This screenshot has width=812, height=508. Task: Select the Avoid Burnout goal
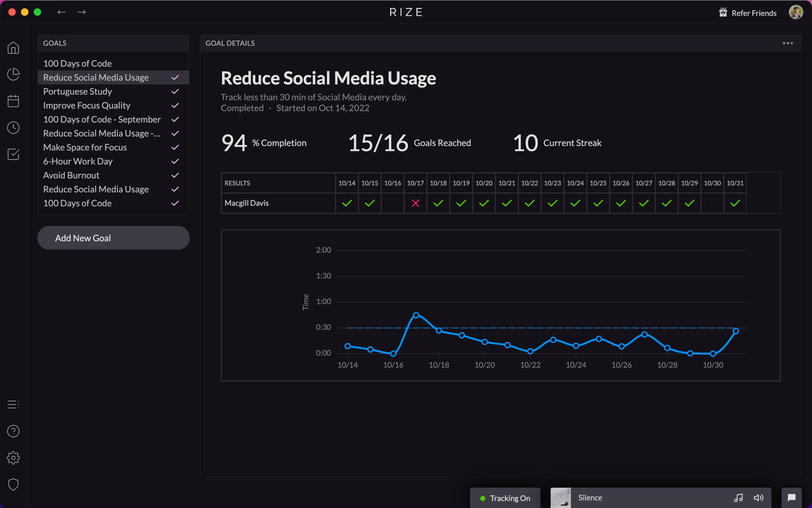click(114, 175)
